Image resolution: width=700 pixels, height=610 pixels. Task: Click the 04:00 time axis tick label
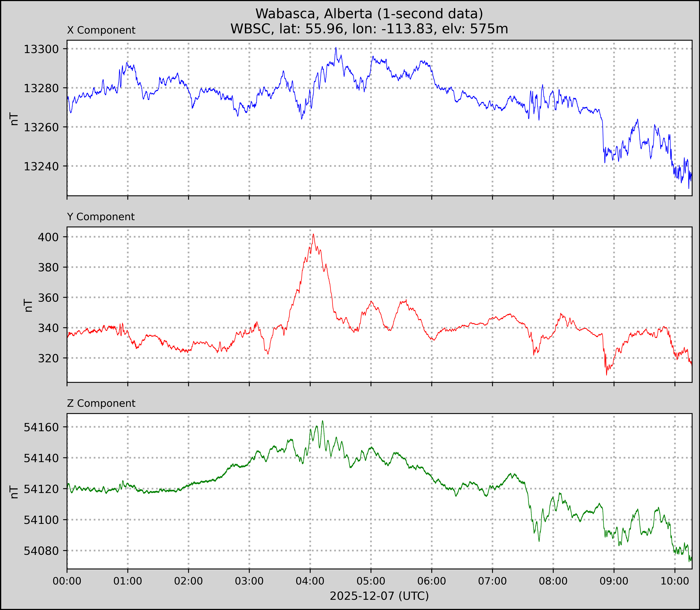(x=310, y=581)
